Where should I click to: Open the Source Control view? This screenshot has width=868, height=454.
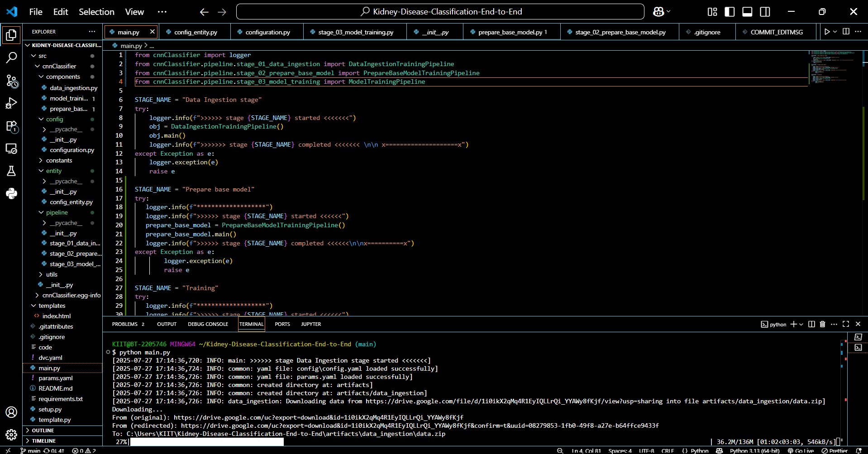[x=11, y=81]
